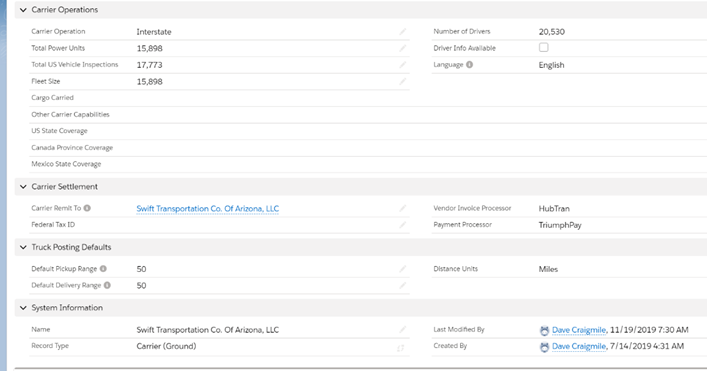The image size is (707, 371).
Task: Select Interstate carrier operation value
Action: (x=154, y=32)
